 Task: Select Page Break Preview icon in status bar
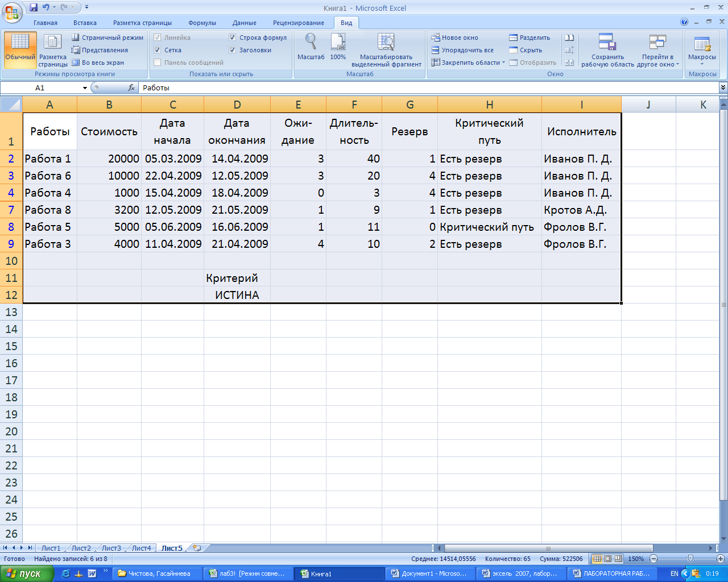(x=618, y=559)
